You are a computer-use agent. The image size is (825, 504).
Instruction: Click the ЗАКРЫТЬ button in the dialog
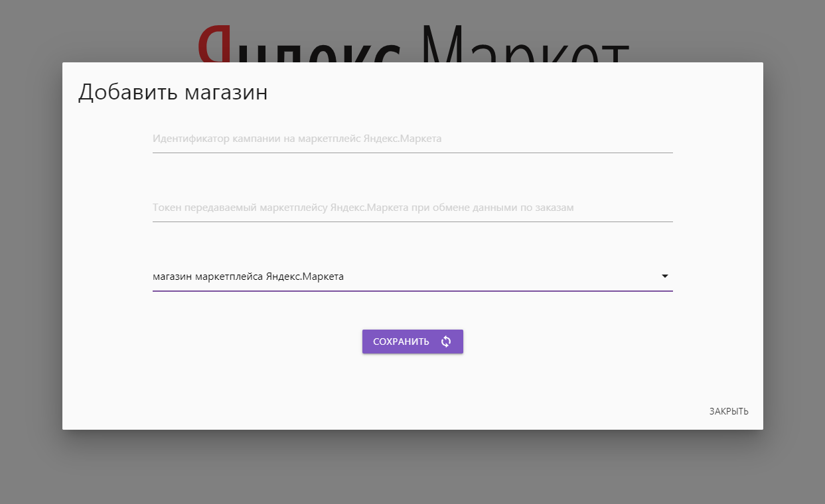coord(728,411)
